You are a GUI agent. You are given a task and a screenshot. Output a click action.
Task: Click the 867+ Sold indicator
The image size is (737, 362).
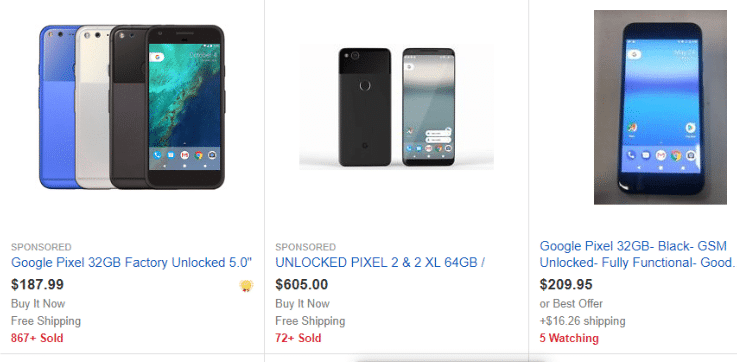(x=37, y=338)
